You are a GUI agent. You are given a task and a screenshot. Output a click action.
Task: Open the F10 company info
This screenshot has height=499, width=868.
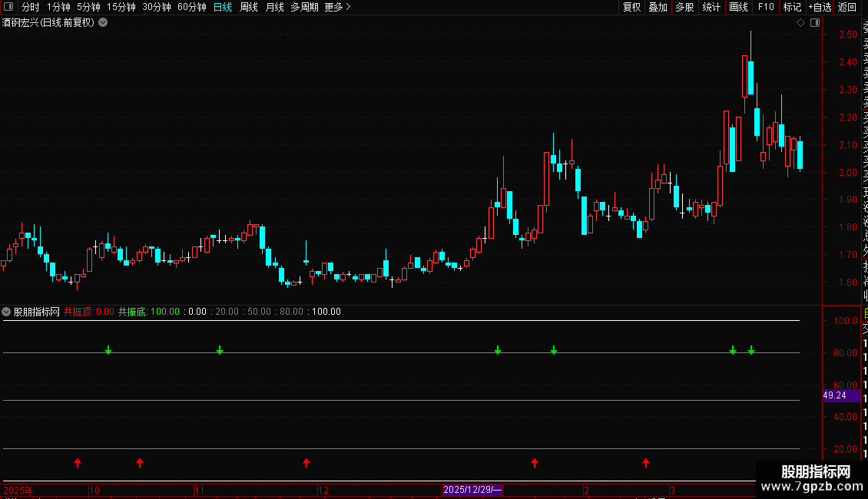coord(766,7)
